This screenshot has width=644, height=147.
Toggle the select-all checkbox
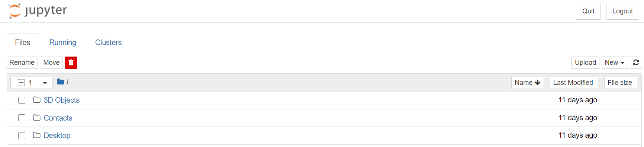click(x=22, y=83)
